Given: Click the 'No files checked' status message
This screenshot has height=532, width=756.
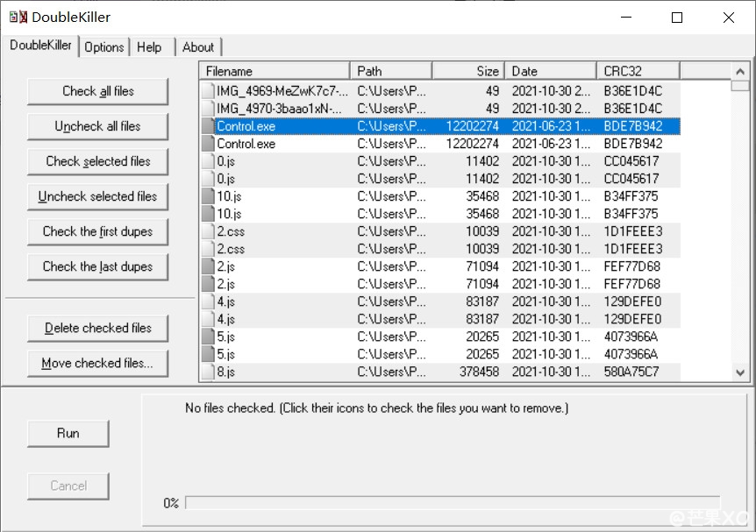Looking at the screenshot, I should coord(376,408).
